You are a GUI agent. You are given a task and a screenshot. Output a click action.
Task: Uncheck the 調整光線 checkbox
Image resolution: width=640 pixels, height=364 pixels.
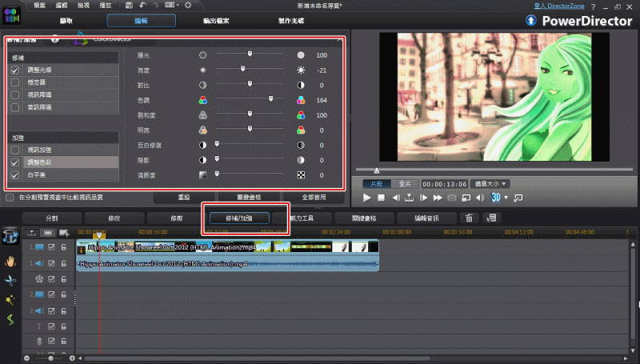(15, 70)
